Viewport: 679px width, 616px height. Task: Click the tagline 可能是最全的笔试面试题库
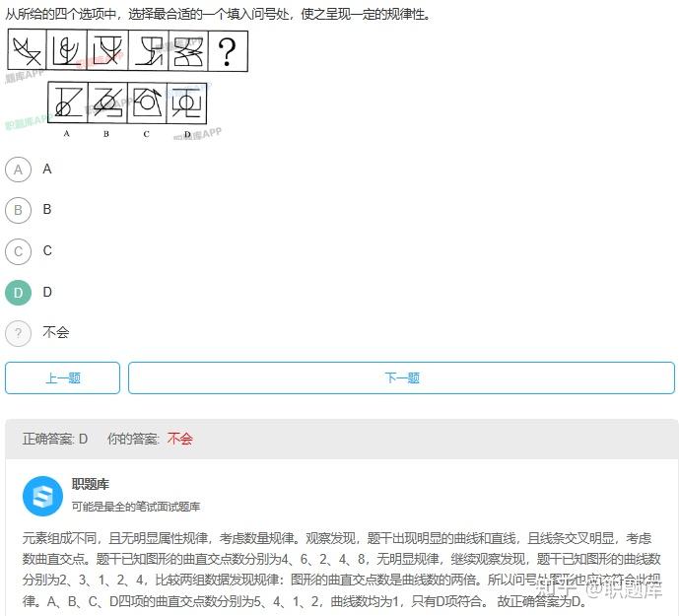[136, 506]
